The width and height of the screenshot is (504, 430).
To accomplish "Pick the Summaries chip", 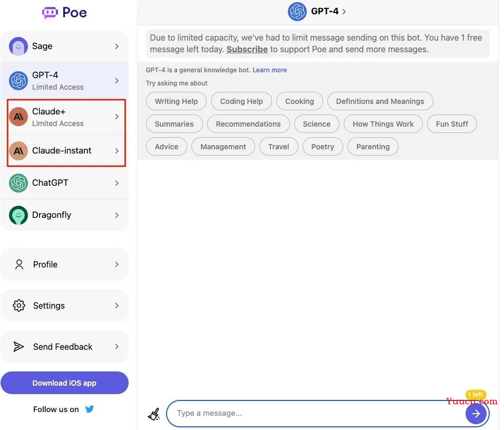I will (x=174, y=124).
